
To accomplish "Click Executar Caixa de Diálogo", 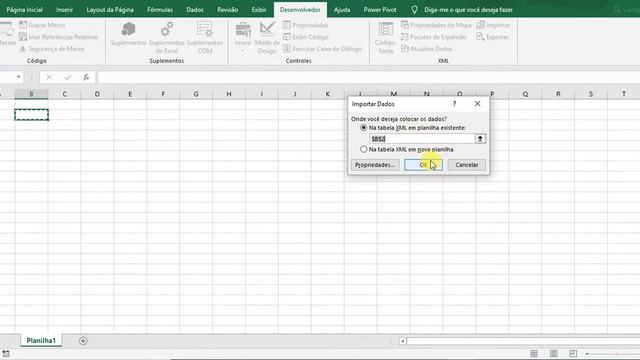I will pos(322,49).
